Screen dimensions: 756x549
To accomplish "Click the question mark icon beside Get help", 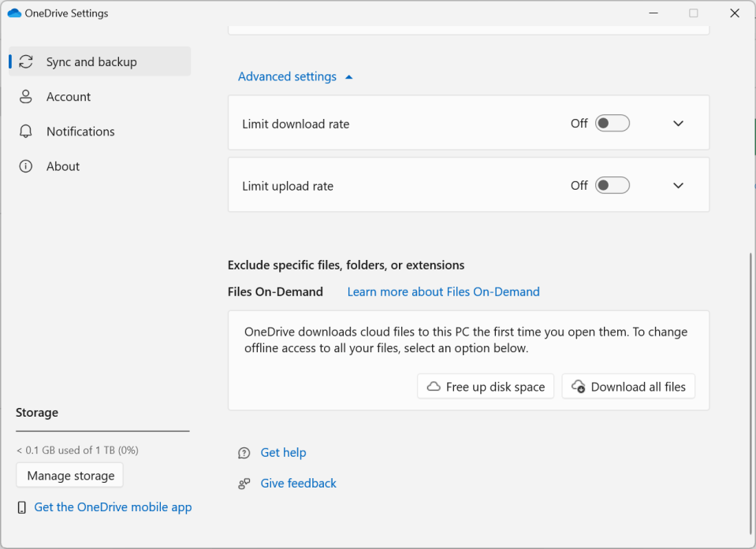I will coord(244,453).
